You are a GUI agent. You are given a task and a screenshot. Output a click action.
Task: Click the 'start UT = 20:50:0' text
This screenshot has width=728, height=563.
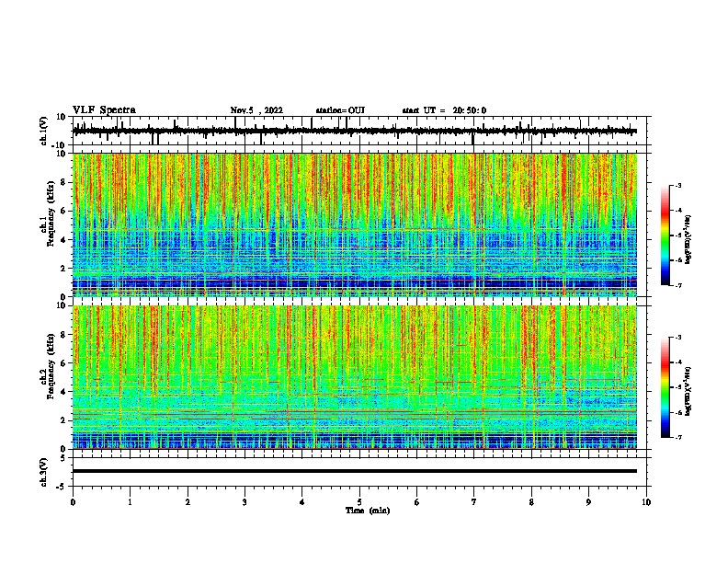pyautogui.click(x=444, y=110)
